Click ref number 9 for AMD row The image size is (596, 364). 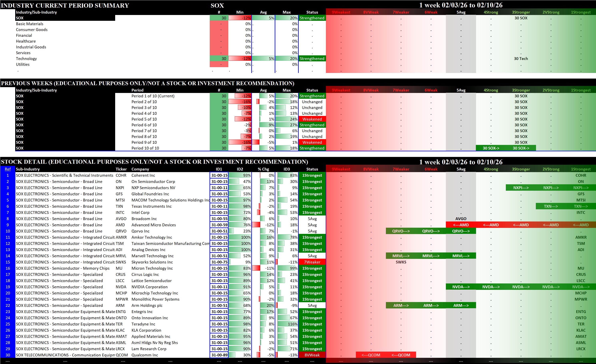pyautogui.click(x=8, y=225)
